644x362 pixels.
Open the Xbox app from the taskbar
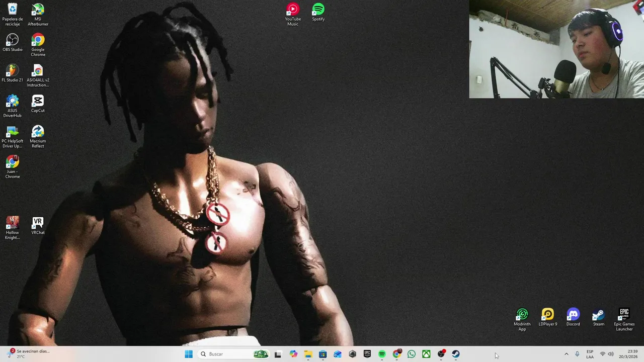pos(426,354)
